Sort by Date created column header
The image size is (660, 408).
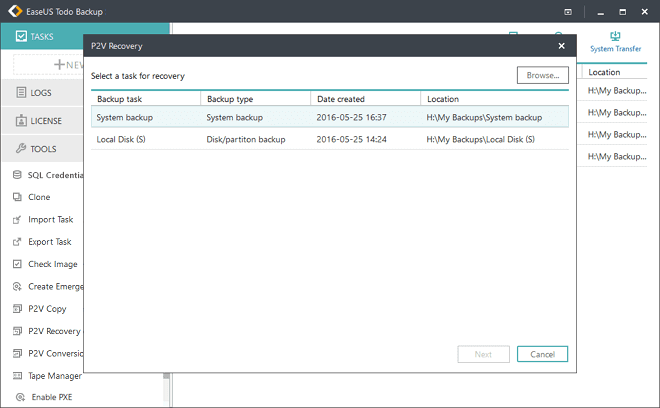click(x=341, y=99)
